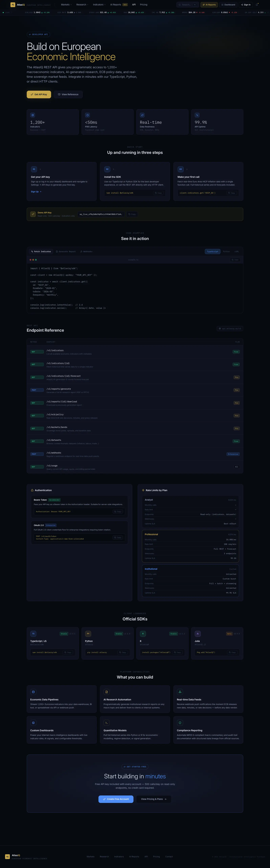270x868 pixels.
Task: Select cURL as code language
Action: (237, 251)
